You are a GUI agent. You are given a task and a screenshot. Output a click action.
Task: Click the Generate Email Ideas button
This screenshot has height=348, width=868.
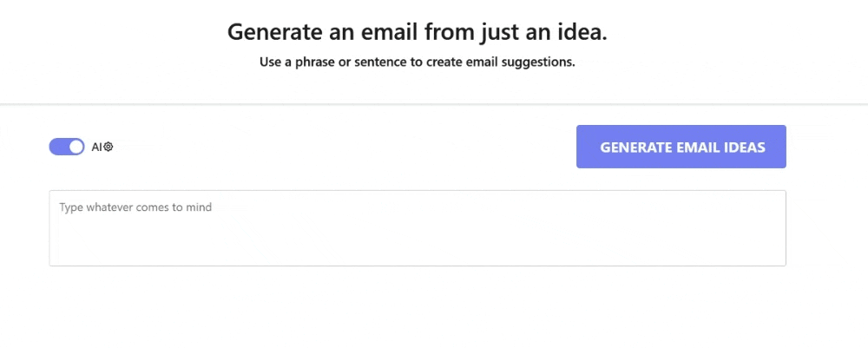(681, 147)
